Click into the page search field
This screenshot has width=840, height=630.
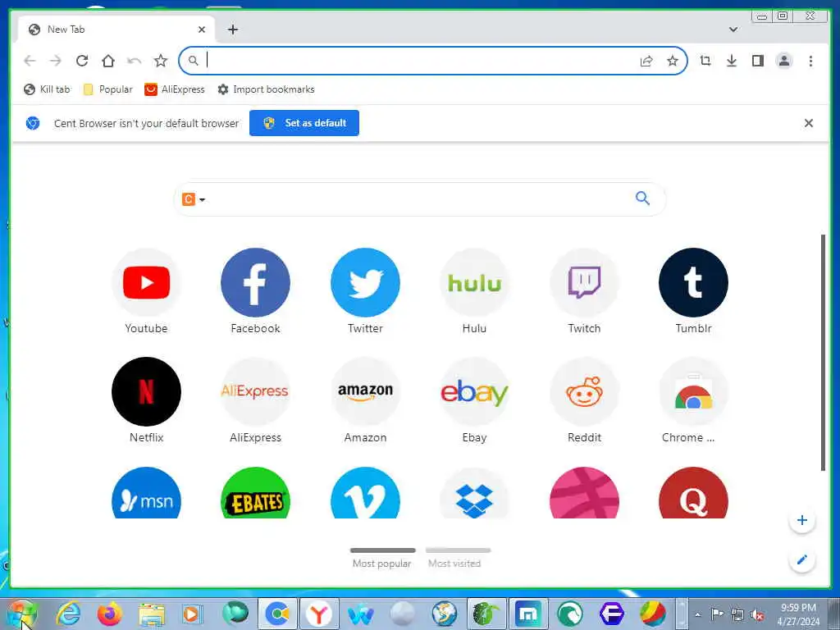tap(420, 199)
